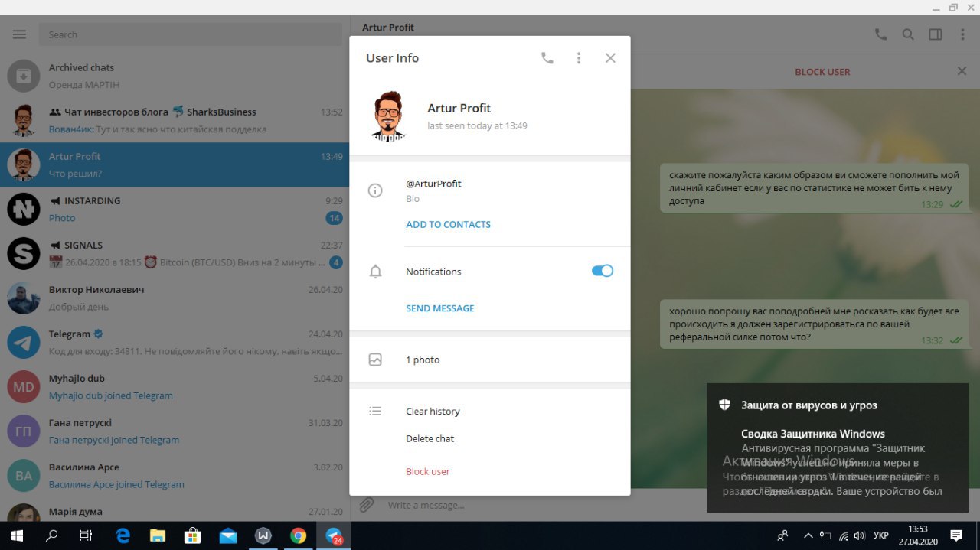This screenshot has height=550, width=980.
Task: Open the Myhajlo dub chat
Action: 175,386
